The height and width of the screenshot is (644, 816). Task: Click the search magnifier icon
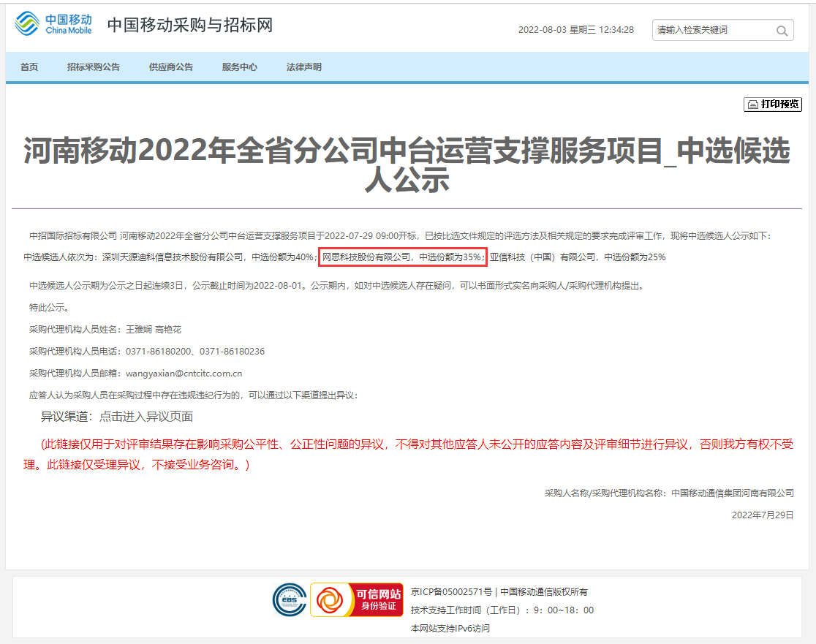click(782, 30)
